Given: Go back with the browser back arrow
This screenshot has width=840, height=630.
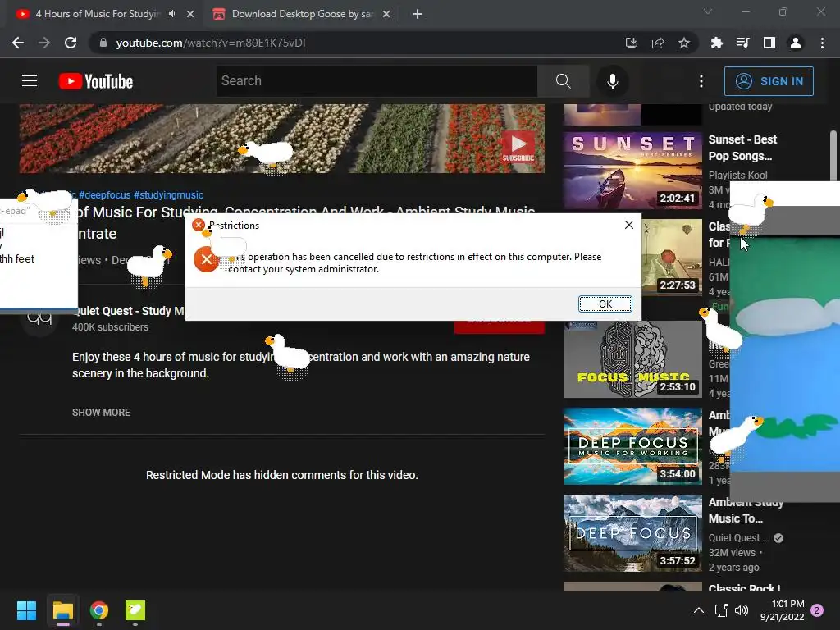Looking at the screenshot, I should pos(18,43).
